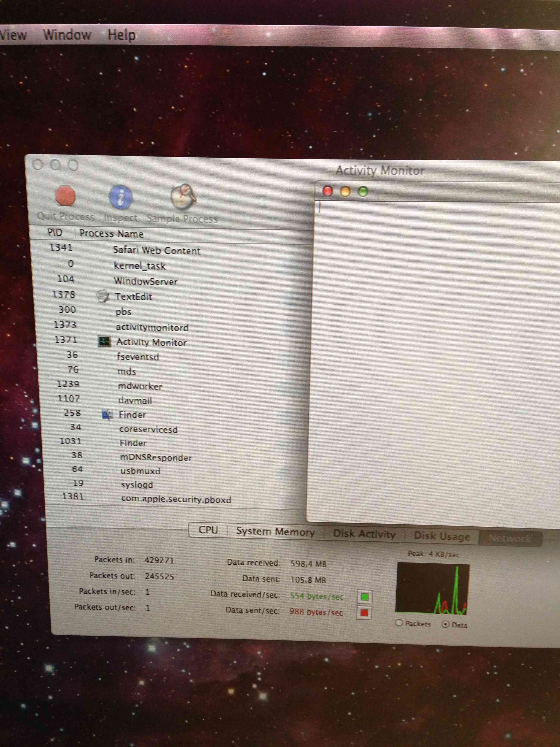Click the green data received color swatch
Viewport: 560px width, 747px height.
(x=365, y=597)
